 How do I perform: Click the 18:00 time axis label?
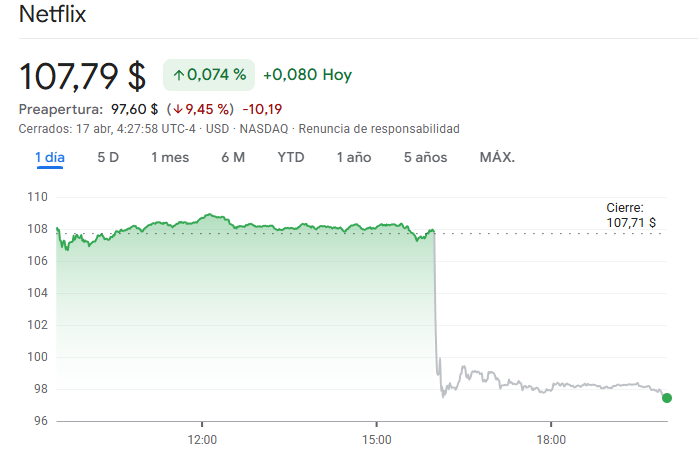pyautogui.click(x=551, y=440)
